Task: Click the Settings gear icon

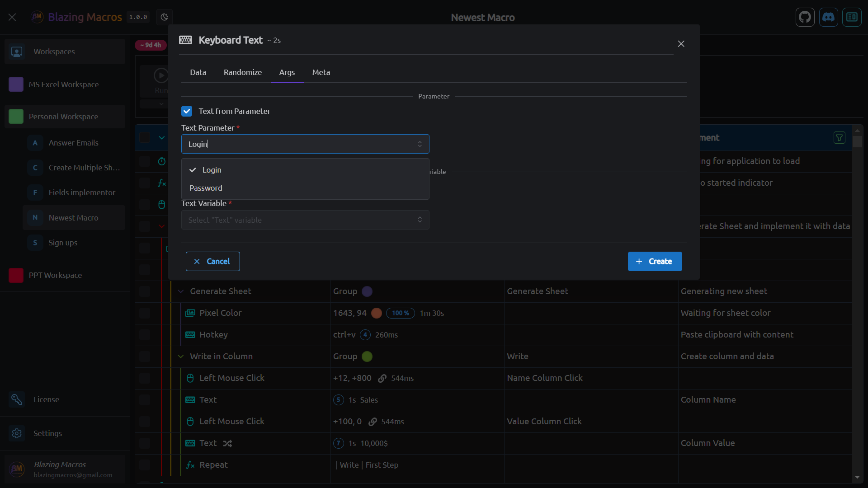Action: [17, 433]
